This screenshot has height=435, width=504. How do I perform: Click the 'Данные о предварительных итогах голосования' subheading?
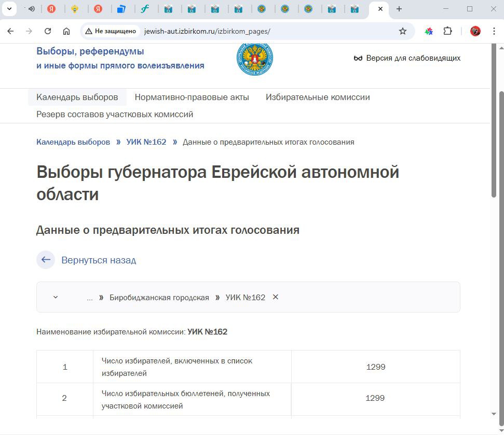168,230
